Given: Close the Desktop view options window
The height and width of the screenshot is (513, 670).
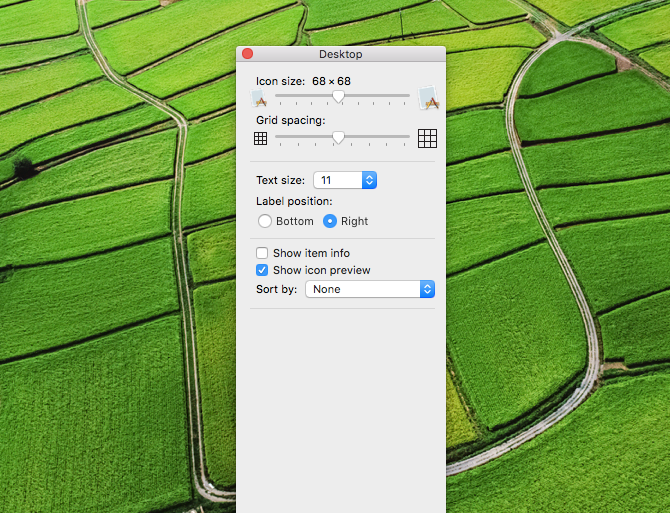Looking at the screenshot, I should click(247, 54).
